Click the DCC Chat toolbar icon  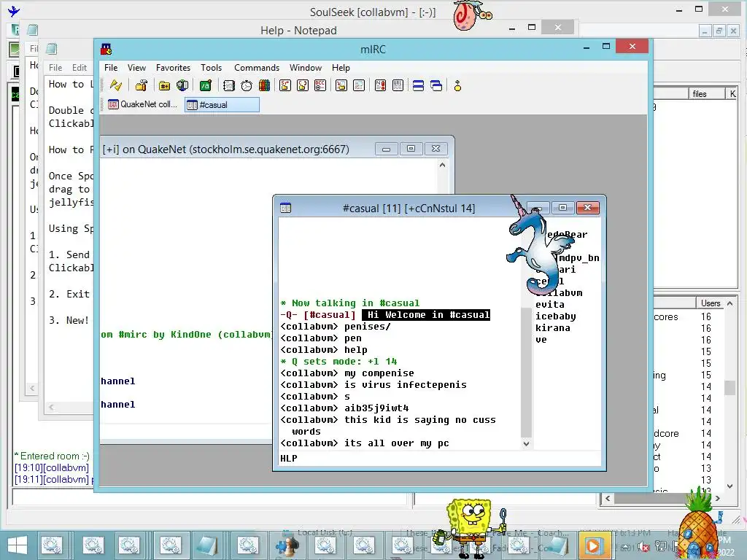(303, 86)
